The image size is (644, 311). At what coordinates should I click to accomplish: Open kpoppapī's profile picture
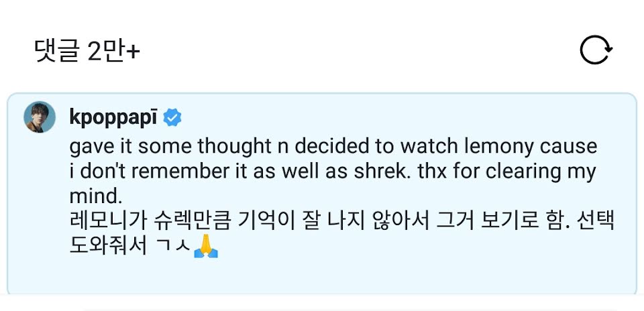point(40,118)
